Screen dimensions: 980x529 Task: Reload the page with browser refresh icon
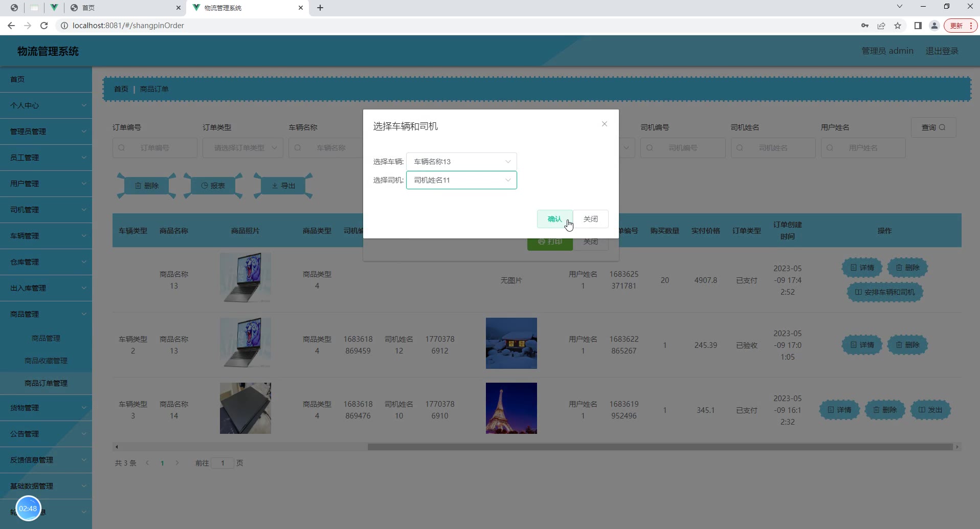pos(44,26)
